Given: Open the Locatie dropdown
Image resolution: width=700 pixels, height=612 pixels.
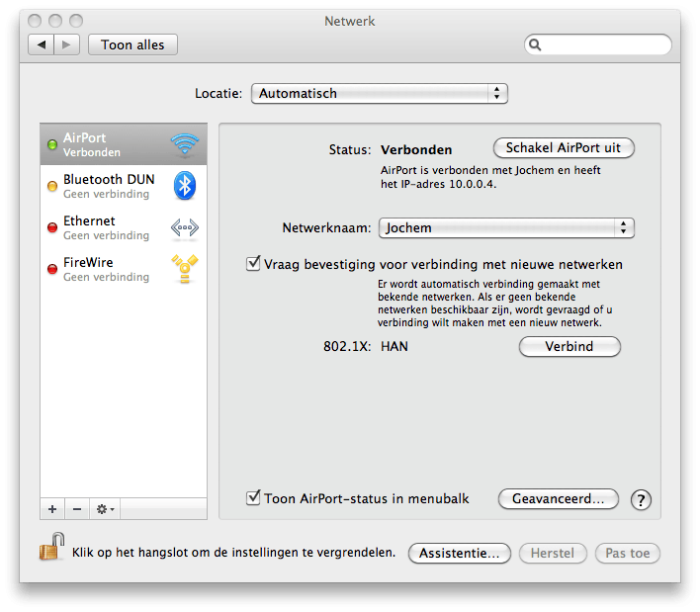Looking at the screenshot, I should [380, 93].
